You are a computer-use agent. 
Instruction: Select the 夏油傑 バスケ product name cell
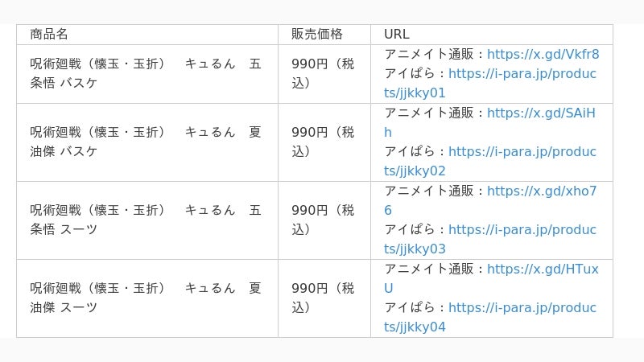(x=147, y=142)
